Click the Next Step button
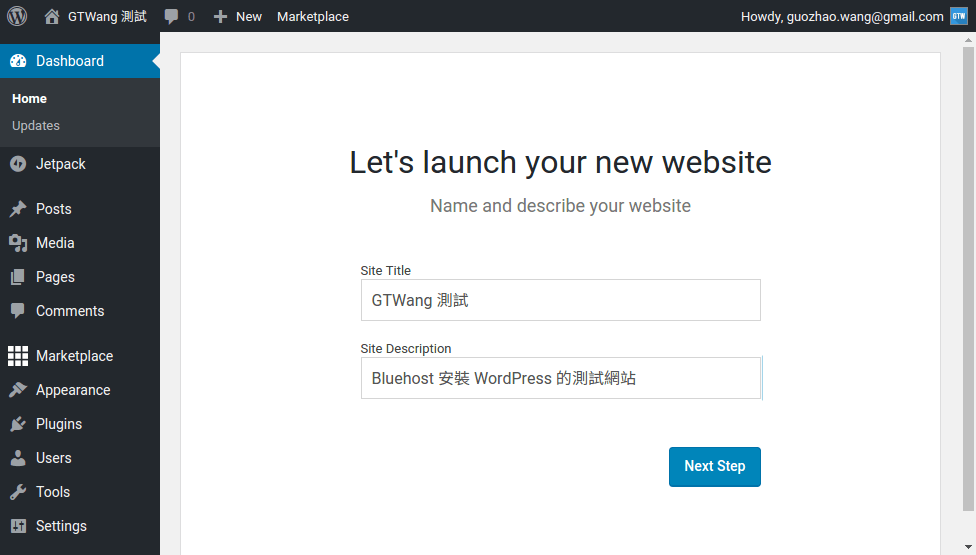The image size is (976, 555). point(714,467)
